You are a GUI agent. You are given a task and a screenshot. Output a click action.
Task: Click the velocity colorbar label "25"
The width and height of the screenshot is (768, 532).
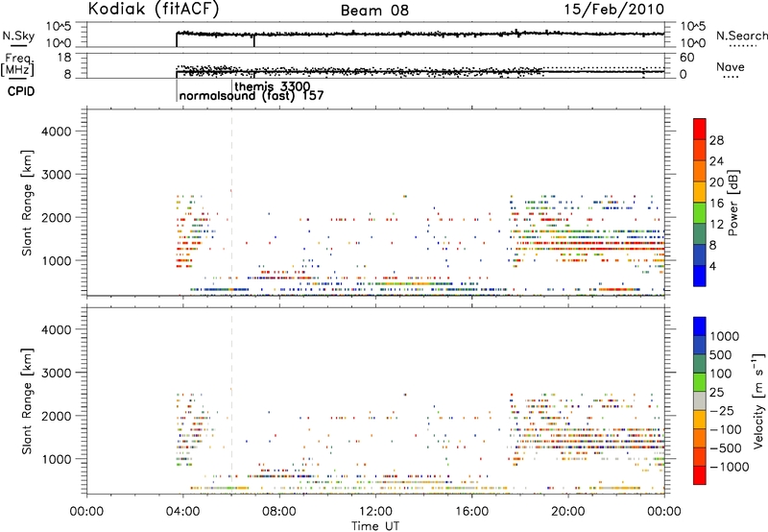[717, 393]
